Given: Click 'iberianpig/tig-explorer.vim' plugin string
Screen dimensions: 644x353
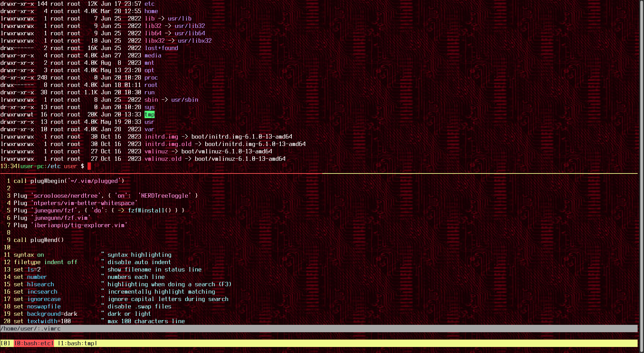Looking at the screenshot, I should [79, 225].
